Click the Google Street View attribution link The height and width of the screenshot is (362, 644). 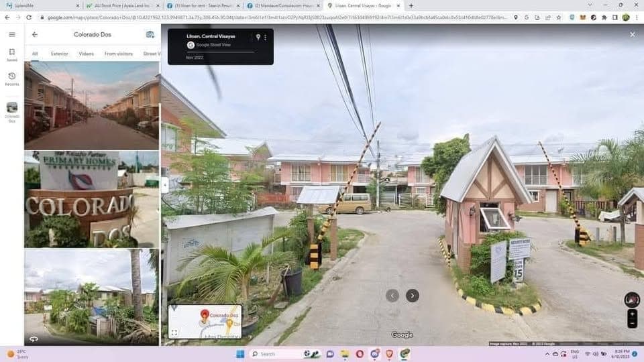coord(213,45)
